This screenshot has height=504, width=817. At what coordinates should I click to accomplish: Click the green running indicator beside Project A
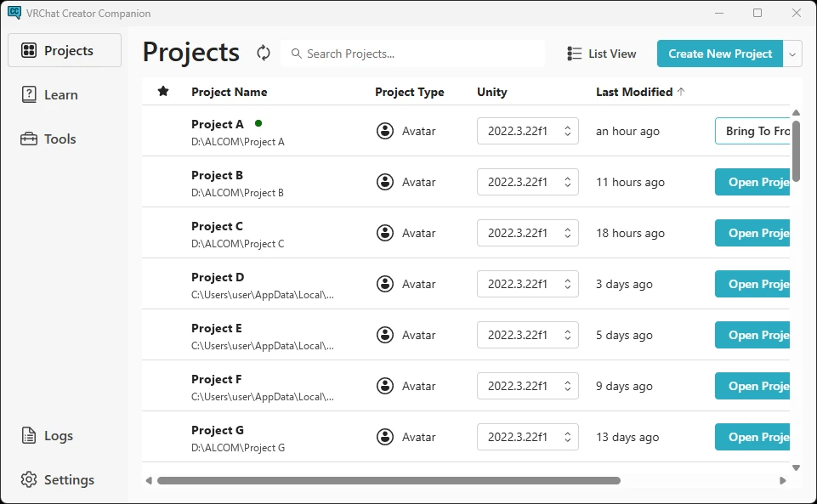[x=258, y=123]
